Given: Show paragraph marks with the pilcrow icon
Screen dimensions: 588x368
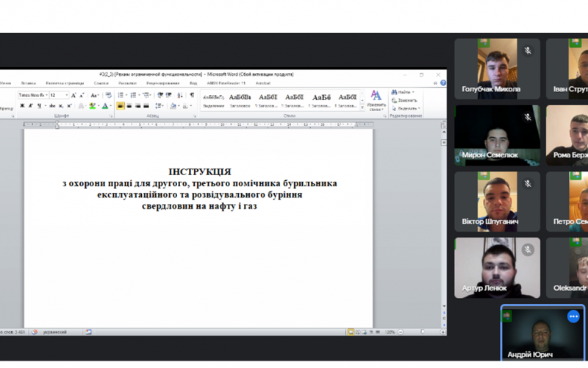Looking at the screenshot, I should pos(192,95).
